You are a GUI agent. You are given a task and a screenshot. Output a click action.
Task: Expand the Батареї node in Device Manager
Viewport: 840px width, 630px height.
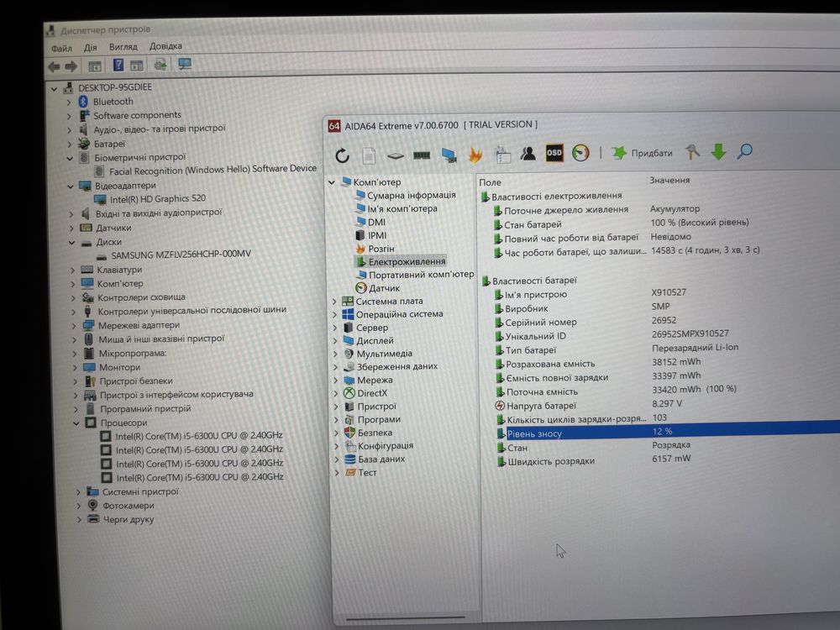(x=69, y=144)
